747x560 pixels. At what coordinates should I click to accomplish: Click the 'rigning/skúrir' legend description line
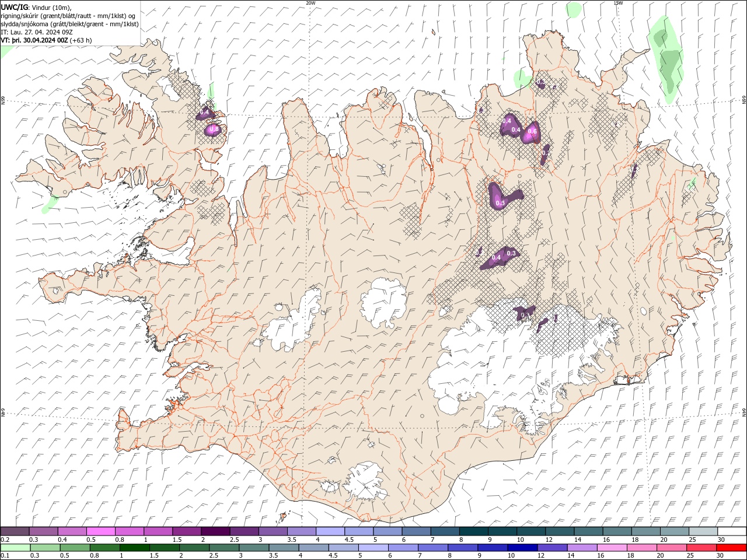(68, 16)
